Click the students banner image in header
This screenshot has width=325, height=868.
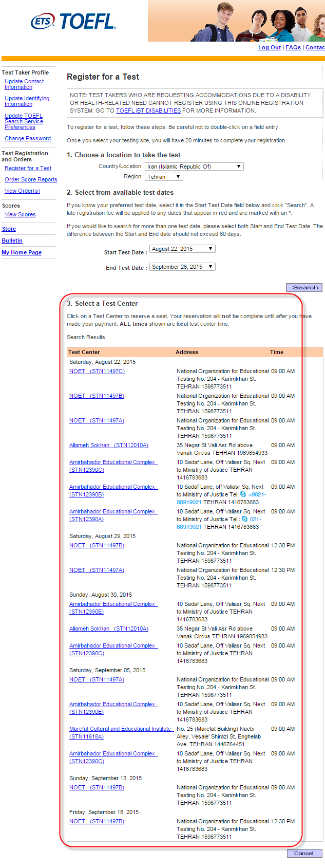236,21
